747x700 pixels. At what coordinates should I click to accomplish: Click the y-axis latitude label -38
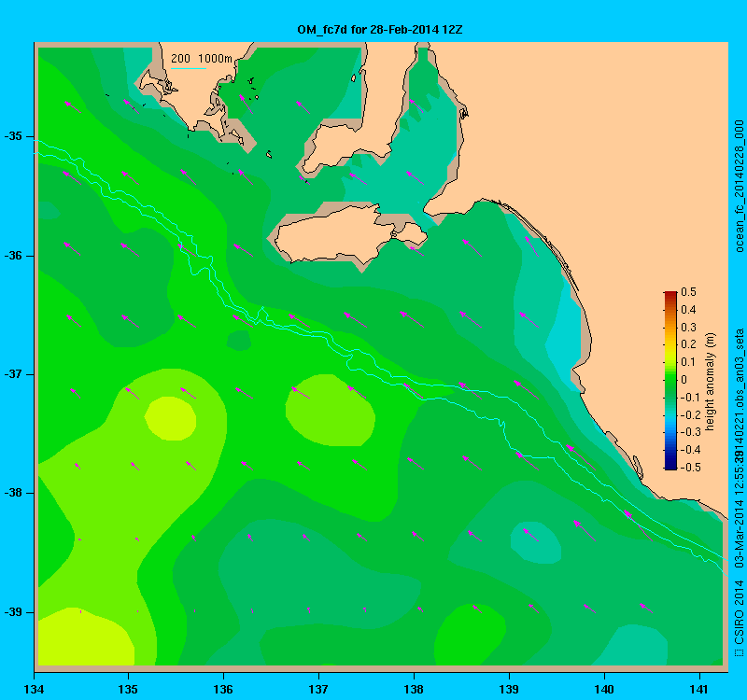tap(13, 493)
